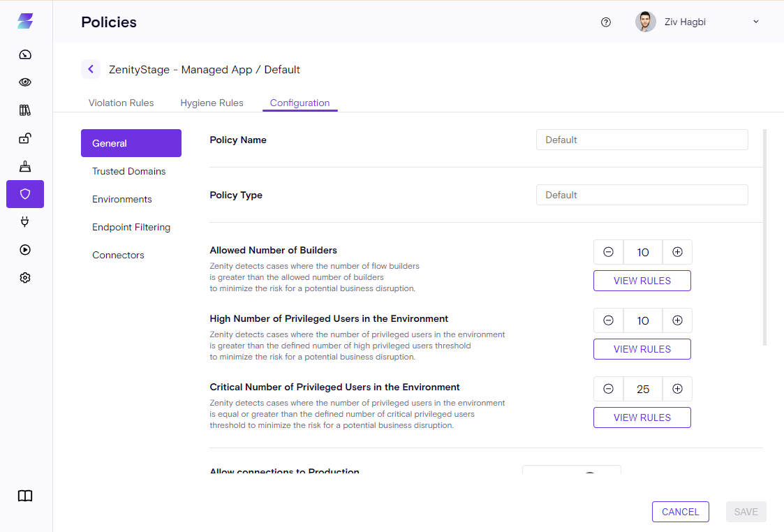This screenshot has width=784, height=532.
Task: Increase Critical Number of Privileged Users value
Action: click(677, 389)
